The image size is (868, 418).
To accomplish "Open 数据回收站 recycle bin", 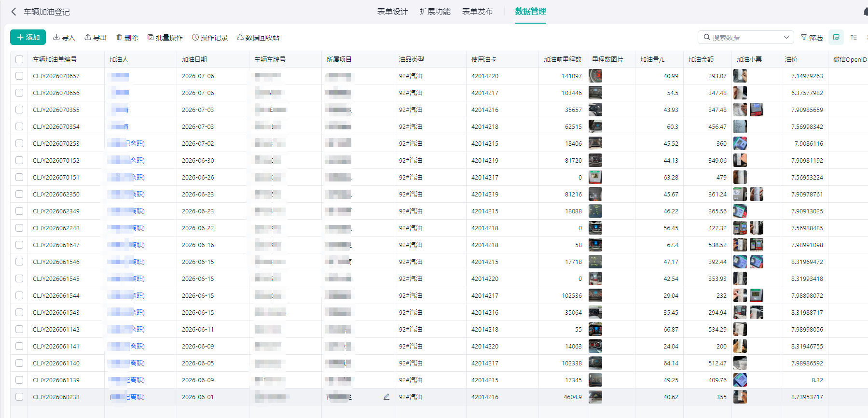I will [x=258, y=37].
